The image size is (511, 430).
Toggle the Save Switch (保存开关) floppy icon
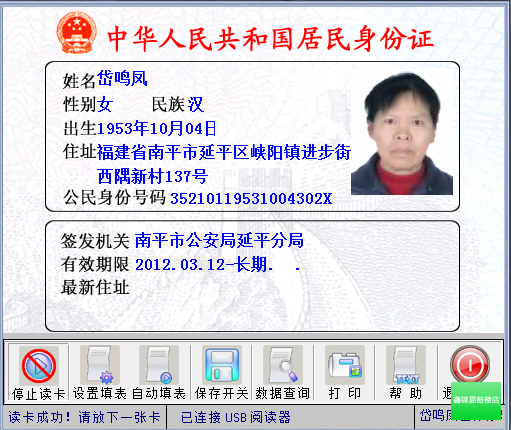pos(222,365)
